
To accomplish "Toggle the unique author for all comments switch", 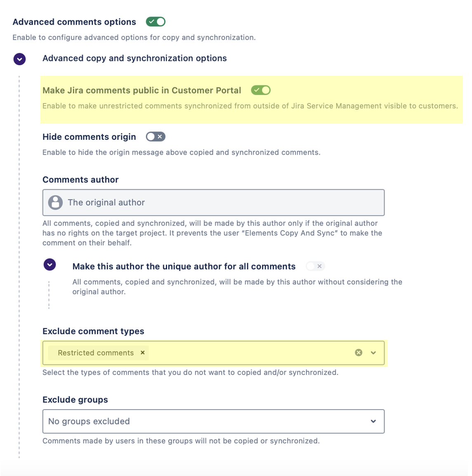I will click(315, 266).
